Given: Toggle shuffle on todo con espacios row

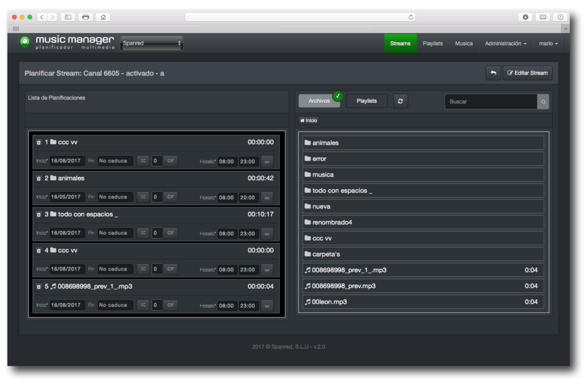Looking at the screenshot, I should [x=143, y=233].
